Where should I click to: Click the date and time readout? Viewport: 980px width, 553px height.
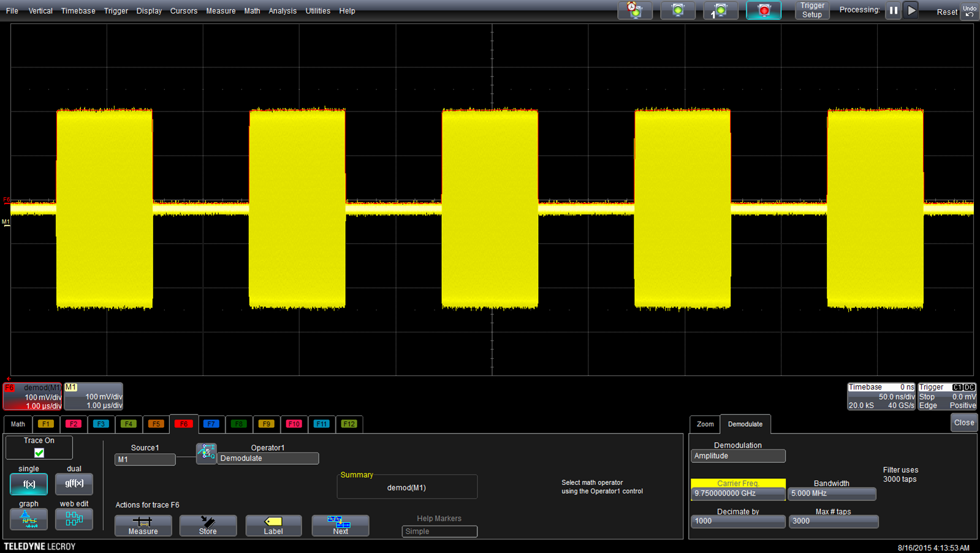pyautogui.click(x=933, y=547)
